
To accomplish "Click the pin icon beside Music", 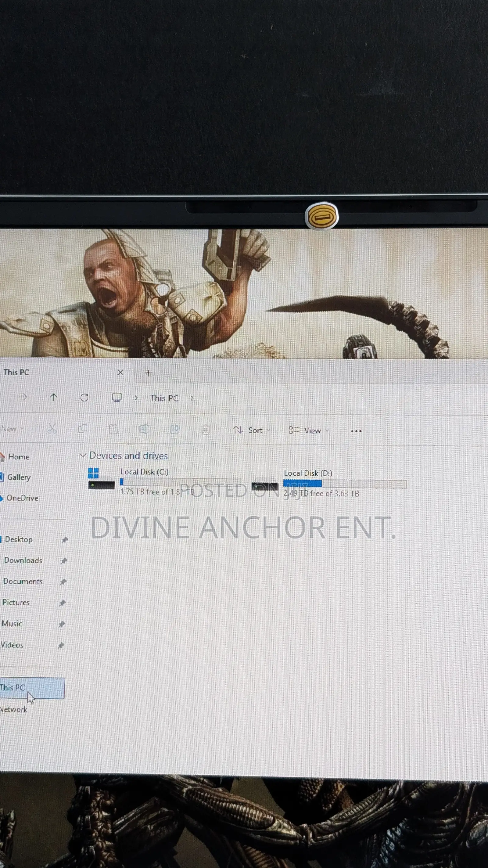I will tap(62, 625).
